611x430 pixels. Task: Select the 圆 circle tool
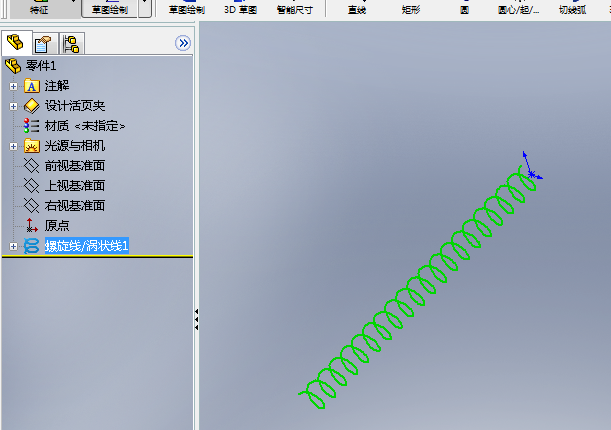coord(464,9)
